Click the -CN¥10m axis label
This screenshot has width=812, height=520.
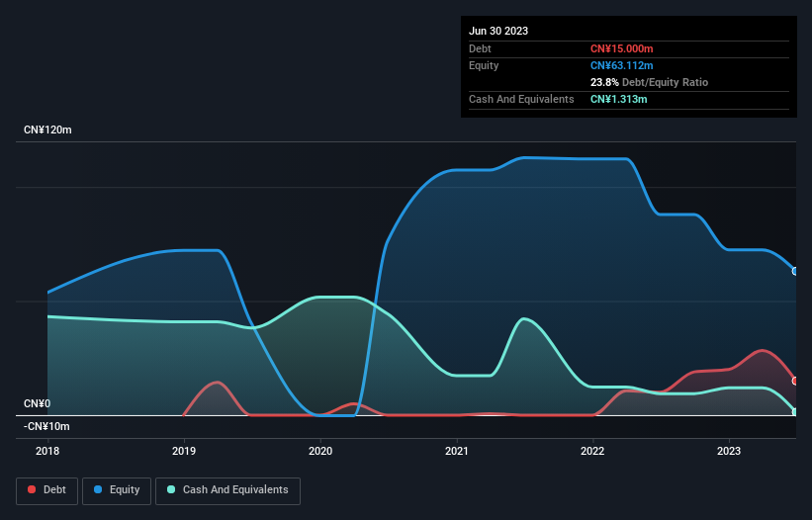(x=46, y=426)
